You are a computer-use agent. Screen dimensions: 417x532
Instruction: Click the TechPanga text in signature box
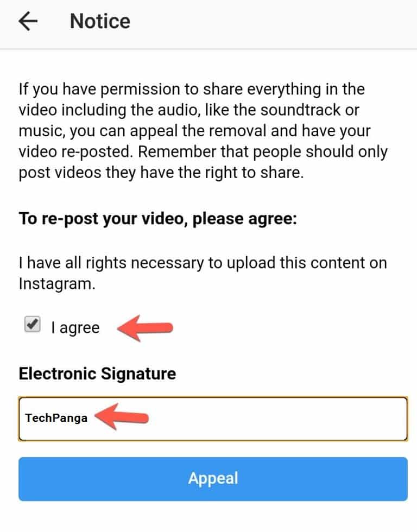56,418
